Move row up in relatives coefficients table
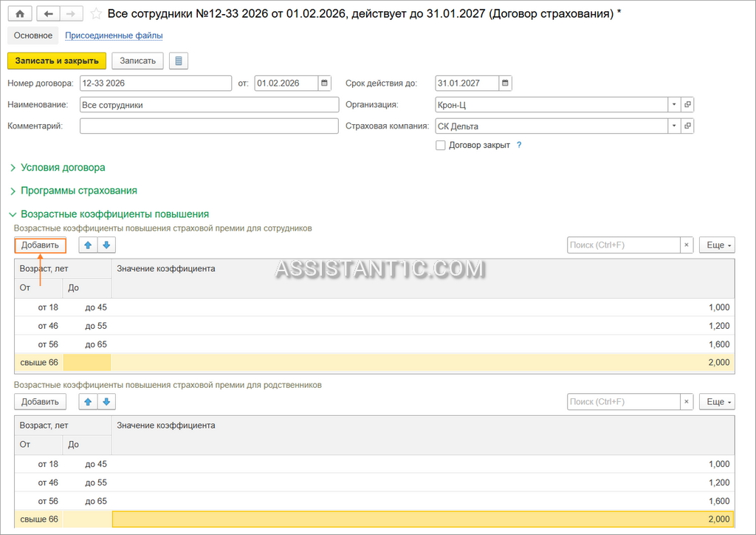 [88, 402]
